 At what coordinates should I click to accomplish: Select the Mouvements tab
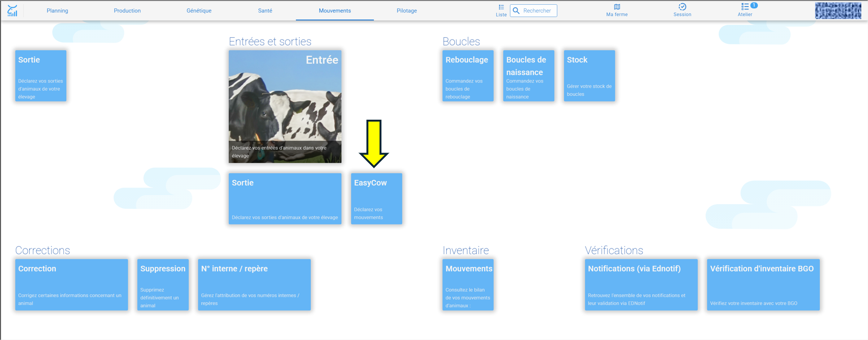[335, 10]
